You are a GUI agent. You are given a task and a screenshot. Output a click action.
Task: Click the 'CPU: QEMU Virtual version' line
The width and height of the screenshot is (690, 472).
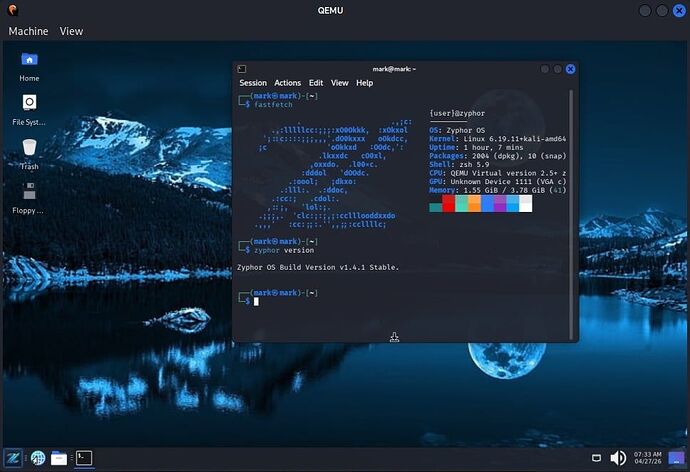[x=498, y=173]
